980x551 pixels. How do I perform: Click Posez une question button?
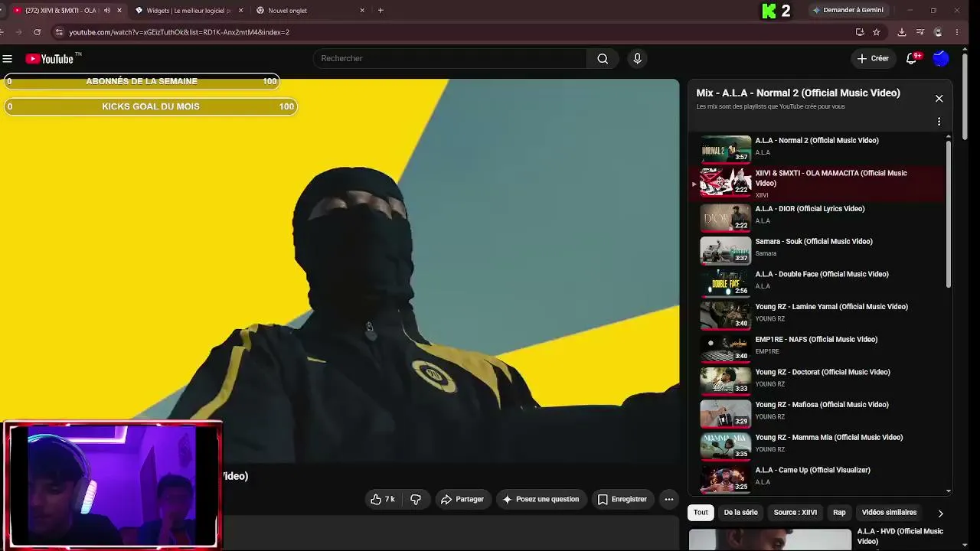point(541,499)
